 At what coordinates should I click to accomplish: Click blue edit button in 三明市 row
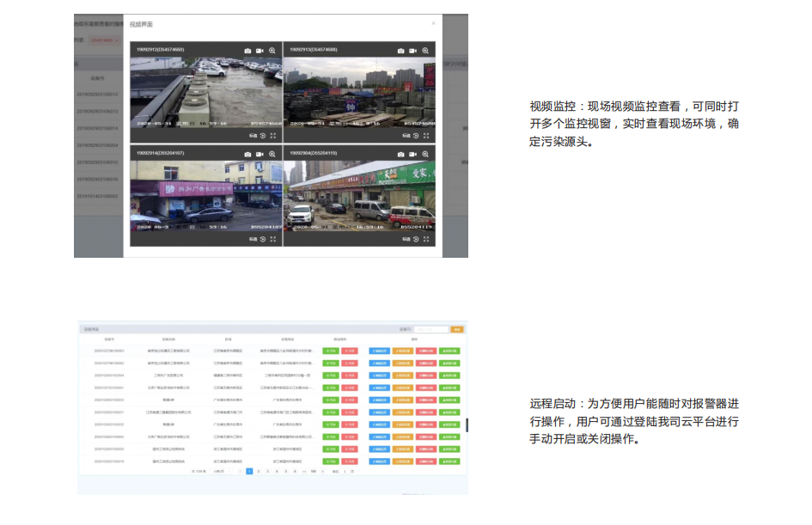tap(380, 375)
